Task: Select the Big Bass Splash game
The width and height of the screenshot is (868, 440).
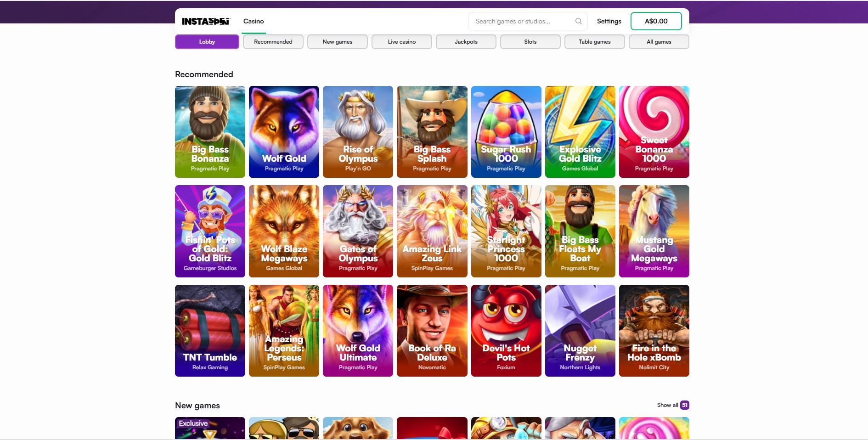Action: tap(432, 132)
